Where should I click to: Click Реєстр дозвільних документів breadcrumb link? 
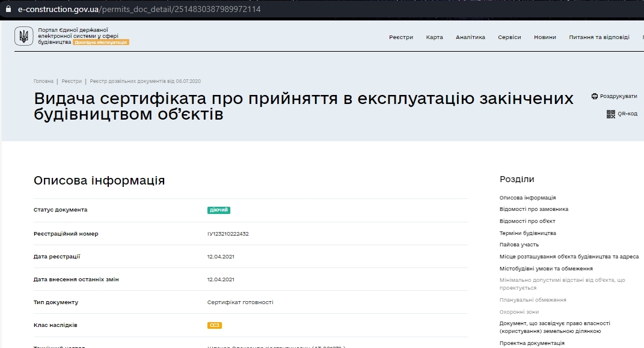(146, 81)
